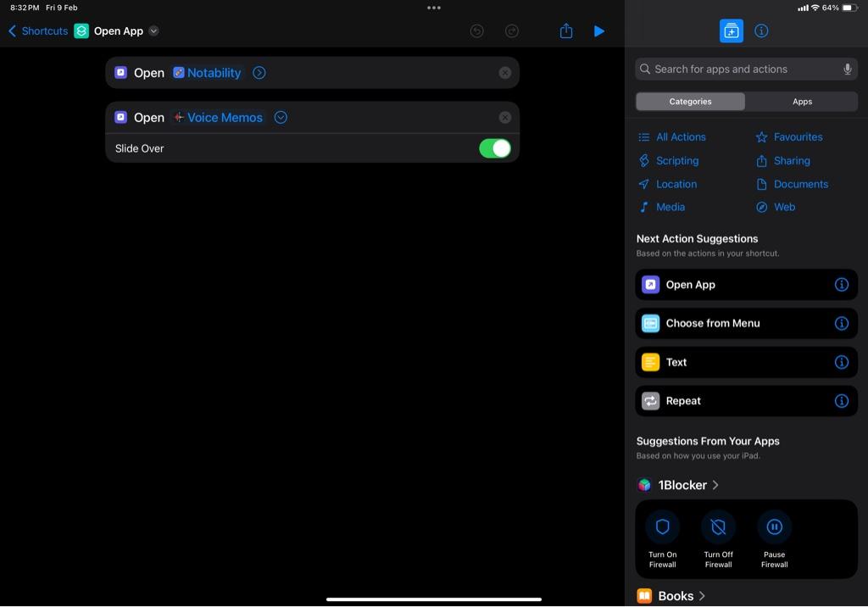Tap the share icon in the toolbar
The image size is (868, 607).
click(565, 31)
